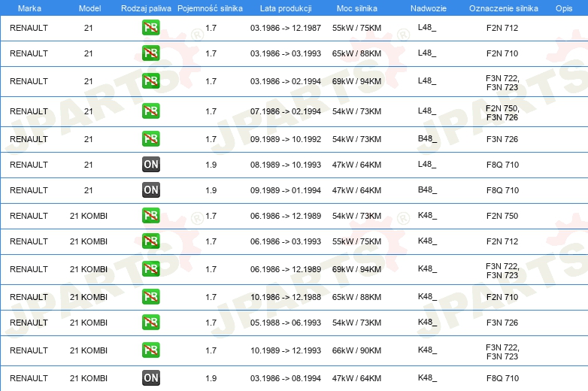Click engine code F2N 750, F3N 726
Viewport: 588px width, 391px height.
point(502,113)
